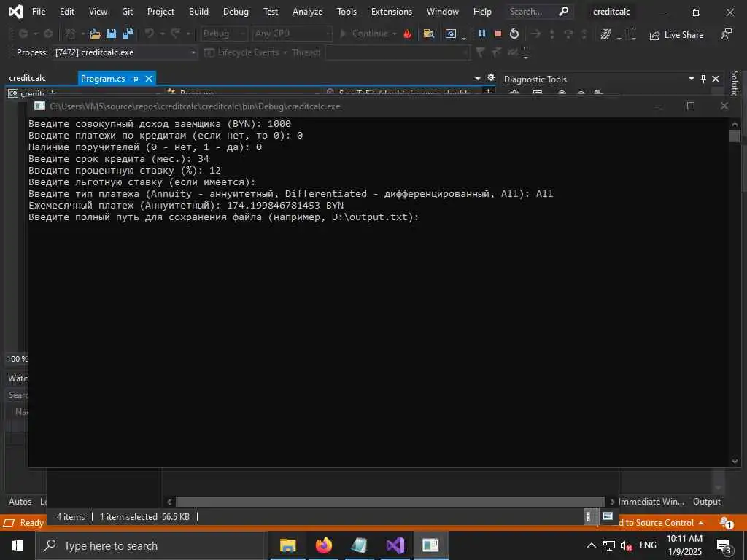Open the Process combo box [7472] creditcalc.exe
The width and height of the screenshot is (747, 560).
(125, 52)
